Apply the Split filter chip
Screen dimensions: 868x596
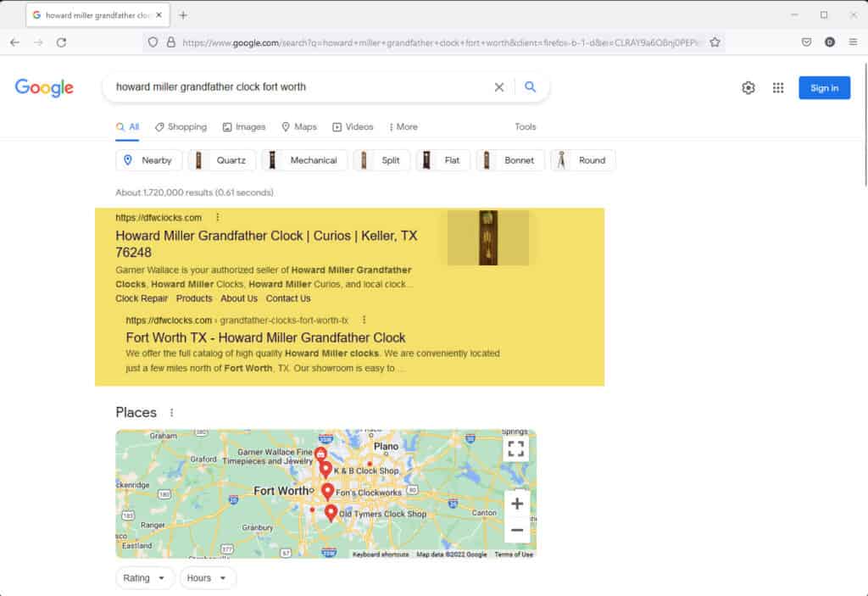[381, 160]
